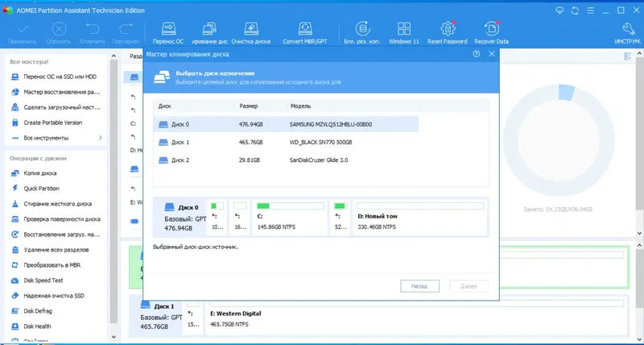Select Диск 0 row in destination list
Image resolution: width=644 pixels, height=345 pixels.
coord(286,124)
